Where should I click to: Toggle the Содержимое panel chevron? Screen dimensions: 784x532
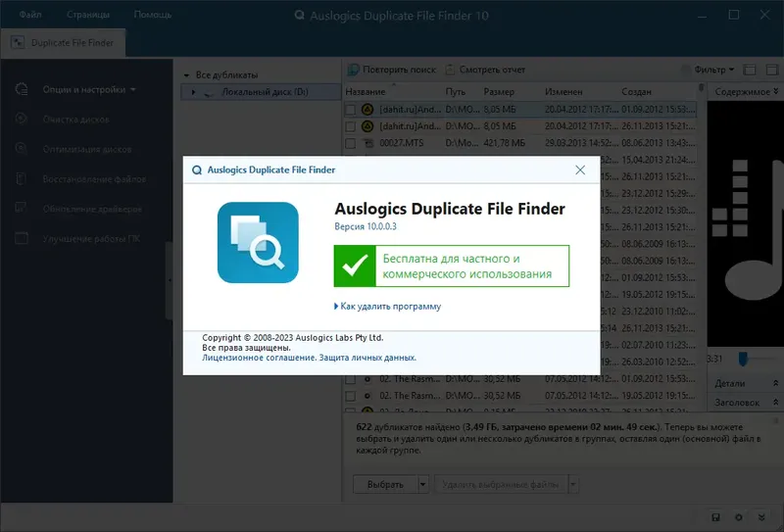click(775, 91)
